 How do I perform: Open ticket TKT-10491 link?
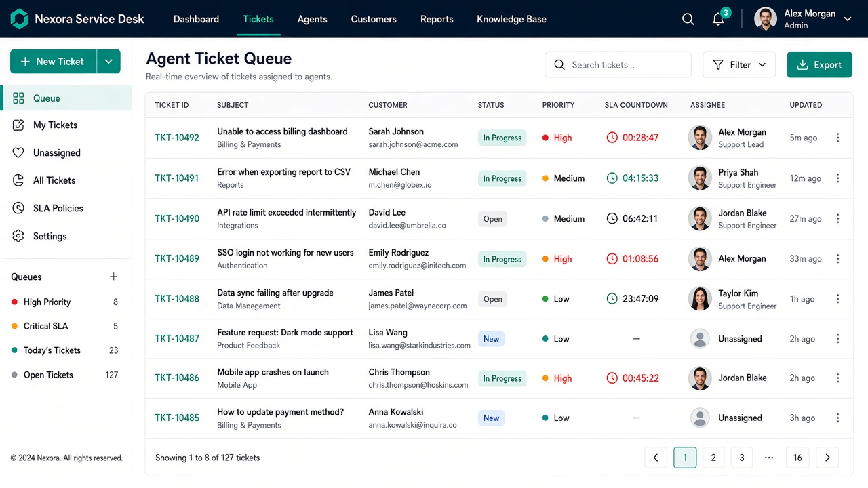point(177,178)
